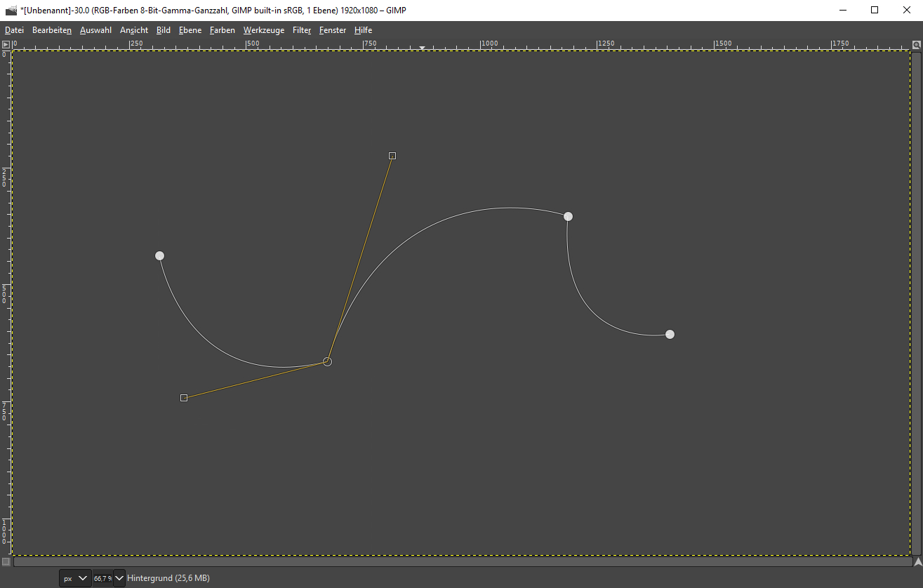Open the navigation preview arrow icon
Screen dimensions: 923x588
[917, 561]
